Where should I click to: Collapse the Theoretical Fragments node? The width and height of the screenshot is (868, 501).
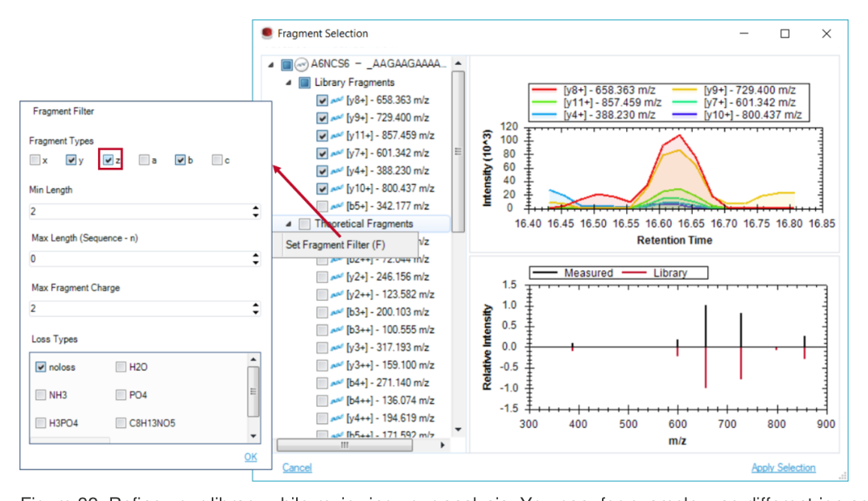289,224
